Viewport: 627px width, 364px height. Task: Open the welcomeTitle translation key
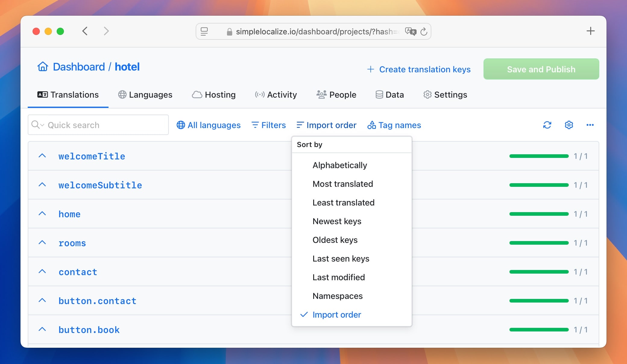point(92,156)
